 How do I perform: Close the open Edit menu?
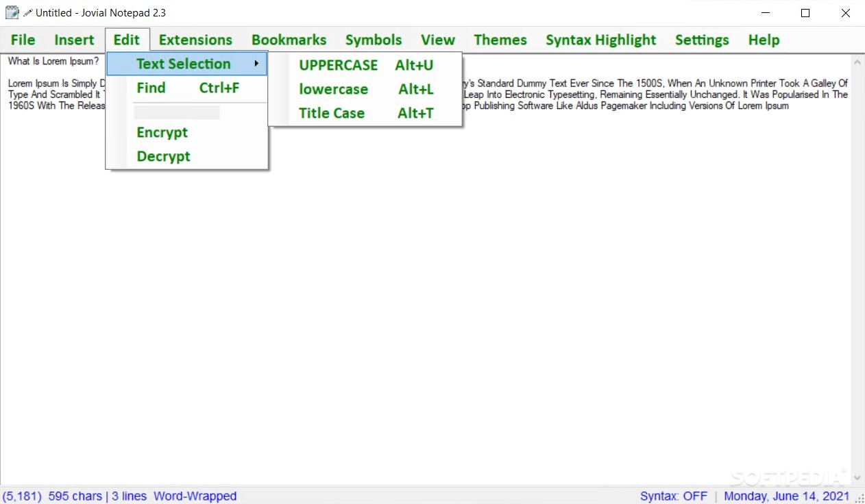(127, 40)
